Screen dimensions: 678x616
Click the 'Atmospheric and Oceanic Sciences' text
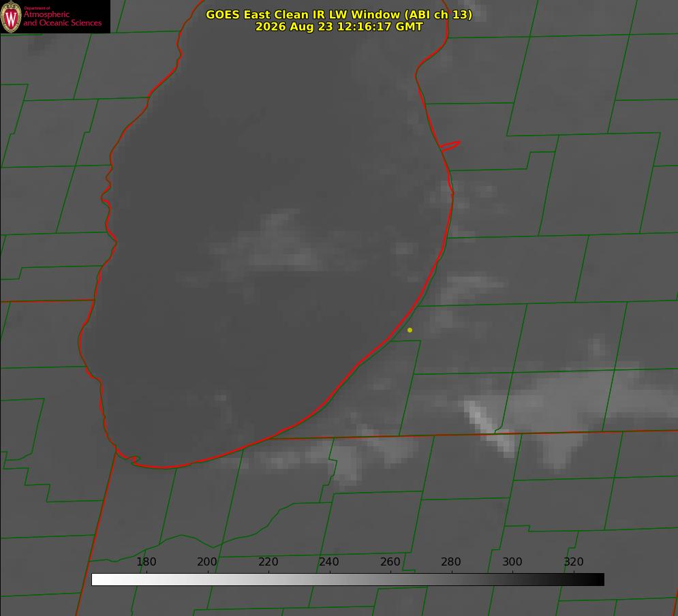(62, 18)
